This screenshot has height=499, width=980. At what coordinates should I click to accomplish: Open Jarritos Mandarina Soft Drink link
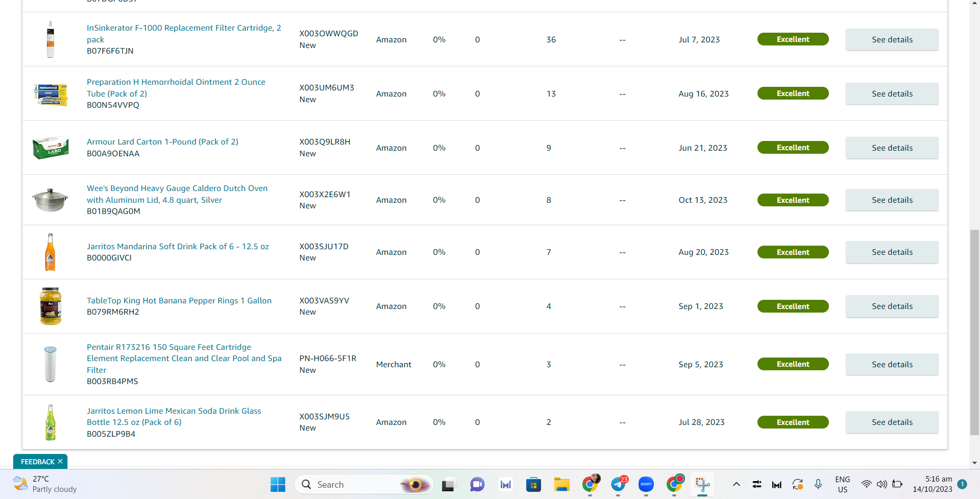[178, 246]
